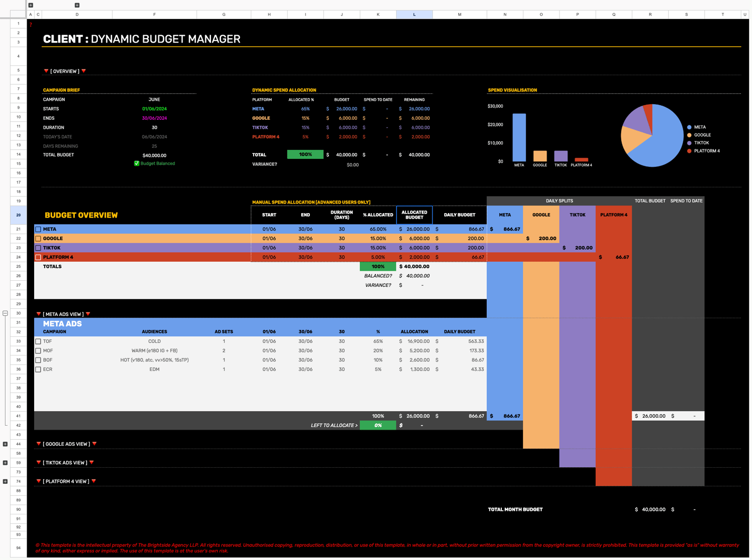The image size is (752, 560).
Task: Select the Allocated Budget header cell
Action: click(414, 215)
